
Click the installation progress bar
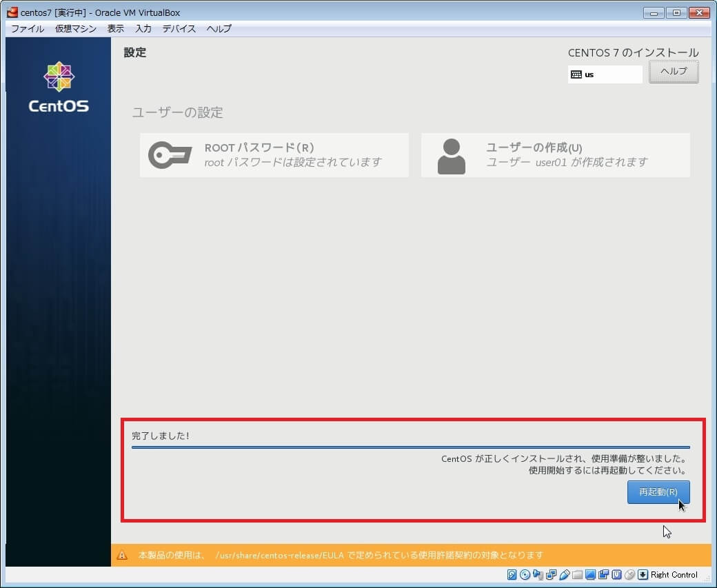click(x=410, y=447)
